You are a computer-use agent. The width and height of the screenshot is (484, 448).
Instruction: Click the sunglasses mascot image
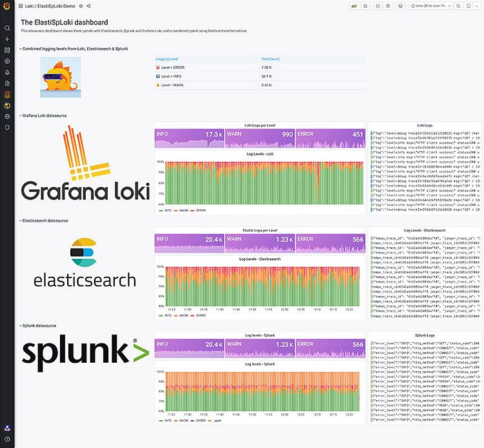click(x=61, y=77)
